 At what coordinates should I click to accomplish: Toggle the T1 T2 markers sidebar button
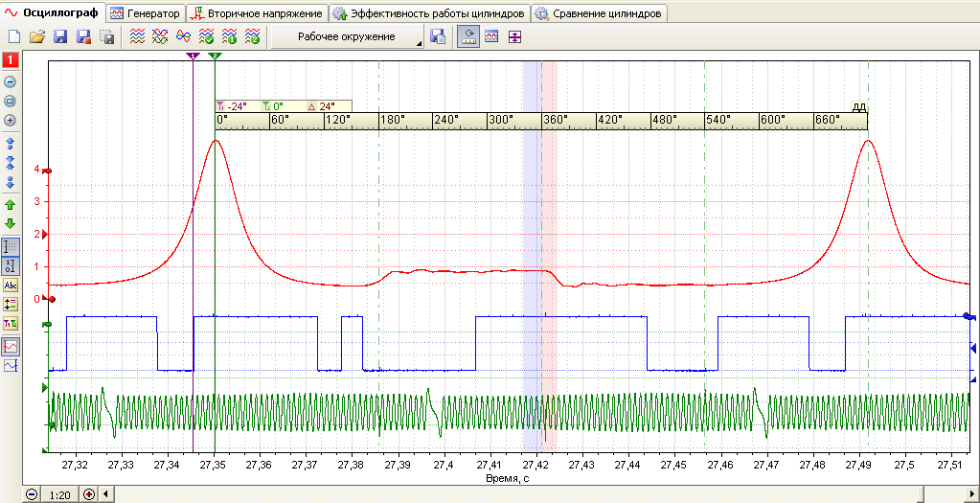click(11, 324)
